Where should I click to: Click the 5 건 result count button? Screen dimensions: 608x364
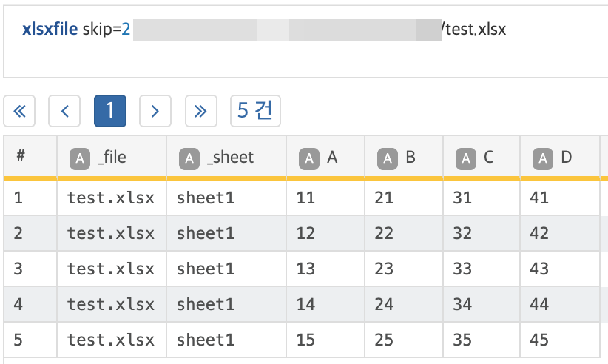255,111
